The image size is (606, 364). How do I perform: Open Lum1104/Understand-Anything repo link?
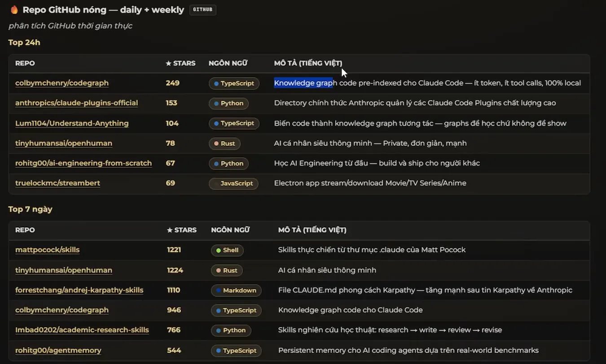(x=72, y=123)
